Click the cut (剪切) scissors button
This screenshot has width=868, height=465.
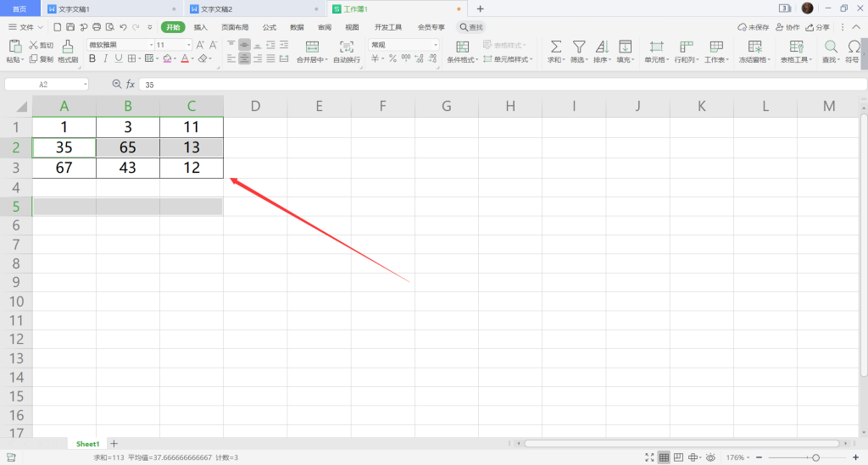[x=42, y=46]
